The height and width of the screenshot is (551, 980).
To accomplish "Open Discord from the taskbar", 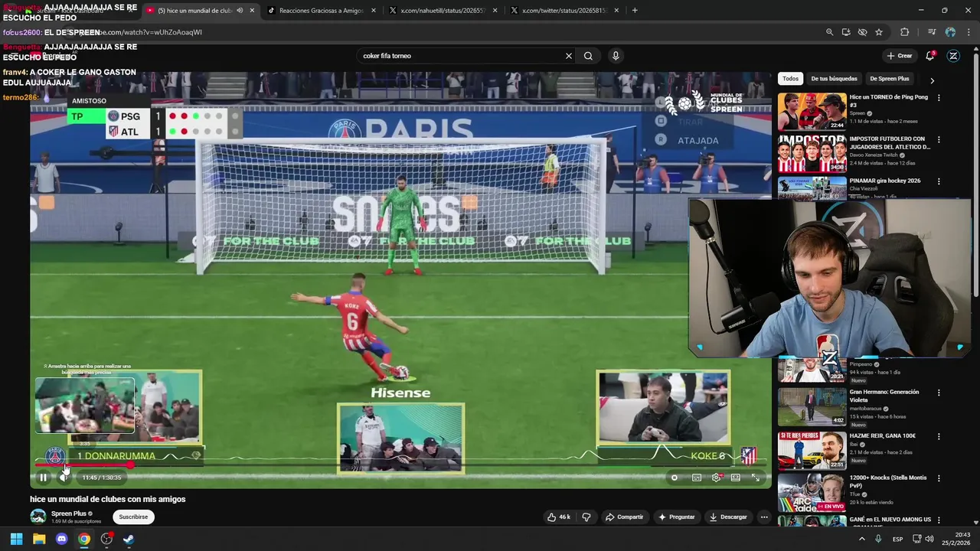I will tap(61, 539).
